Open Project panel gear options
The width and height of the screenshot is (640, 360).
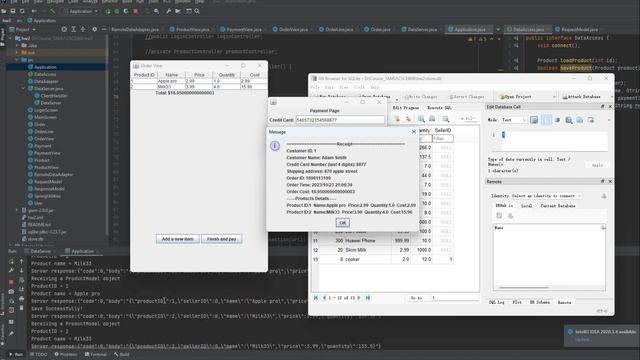95,29
